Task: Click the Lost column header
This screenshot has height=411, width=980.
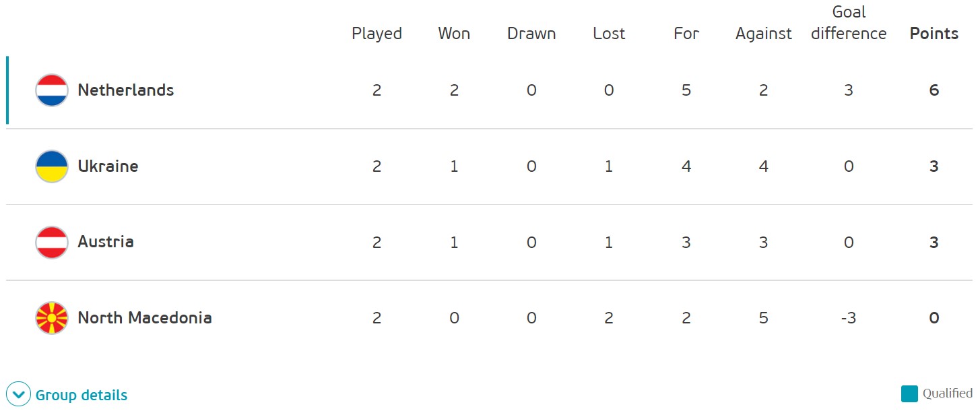Action: coord(609,34)
